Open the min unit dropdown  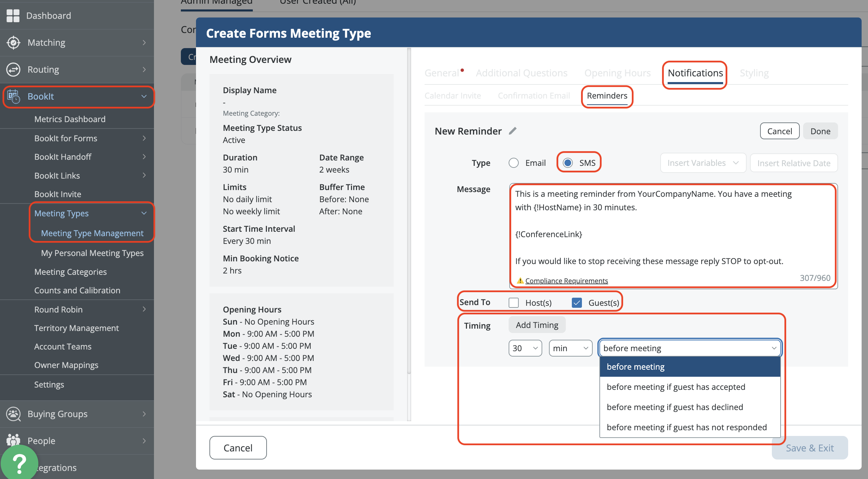coord(570,348)
